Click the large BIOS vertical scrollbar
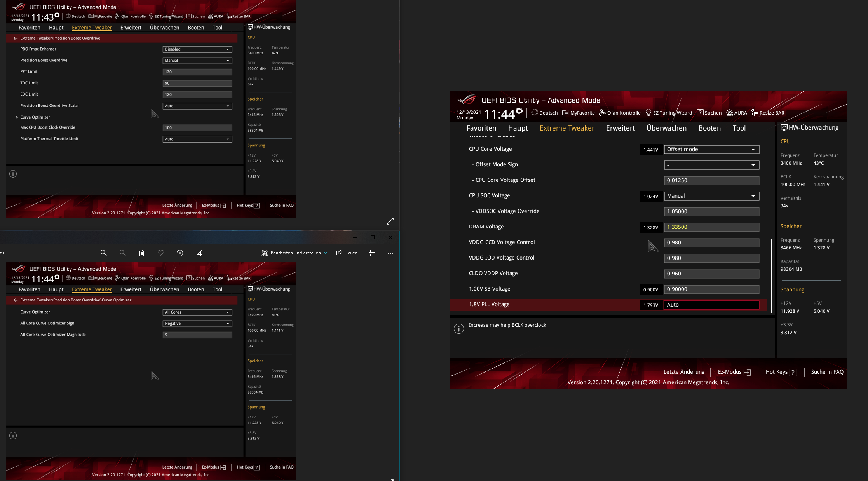The width and height of the screenshot is (868, 481). (771, 276)
